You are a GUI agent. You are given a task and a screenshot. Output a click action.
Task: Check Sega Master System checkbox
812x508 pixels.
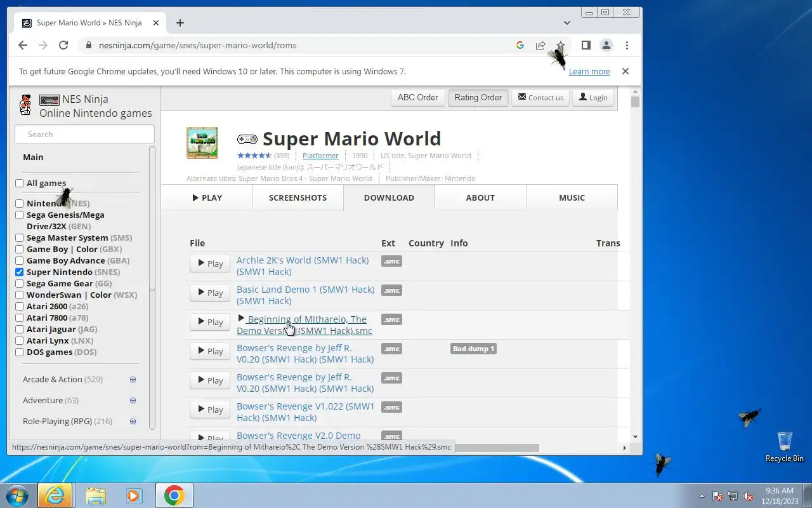click(x=20, y=238)
